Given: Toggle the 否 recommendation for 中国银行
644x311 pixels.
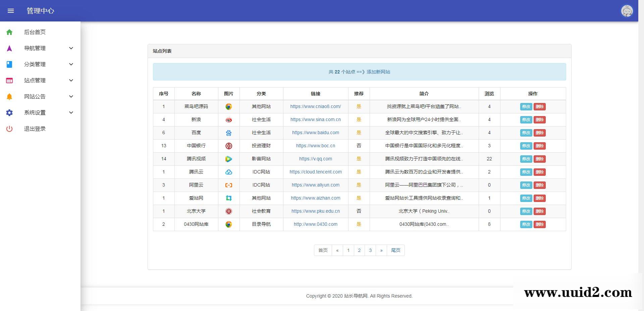Looking at the screenshot, I should pyautogui.click(x=359, y=146).
